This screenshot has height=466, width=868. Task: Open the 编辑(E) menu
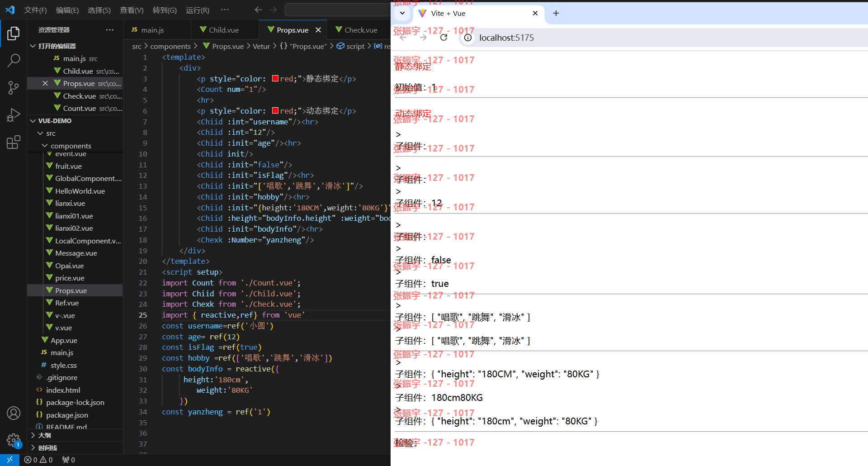[67, 10]
